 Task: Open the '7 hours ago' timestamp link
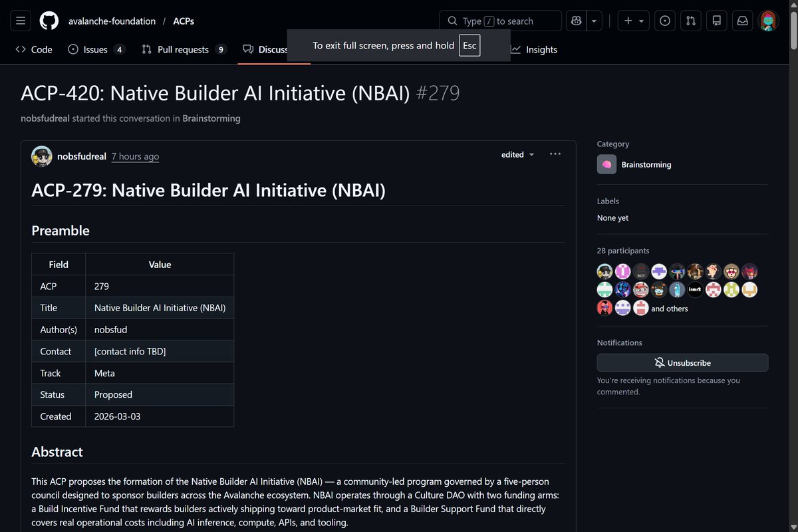tap(135, 156)
